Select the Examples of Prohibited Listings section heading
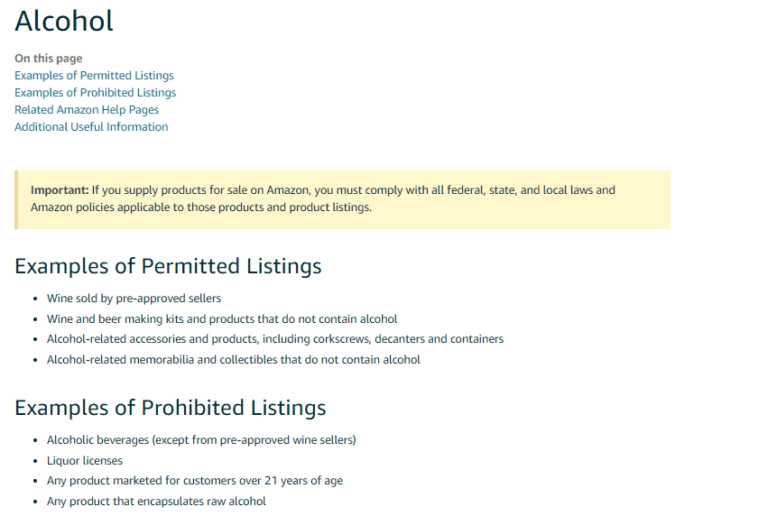 (x=170, y=407)
